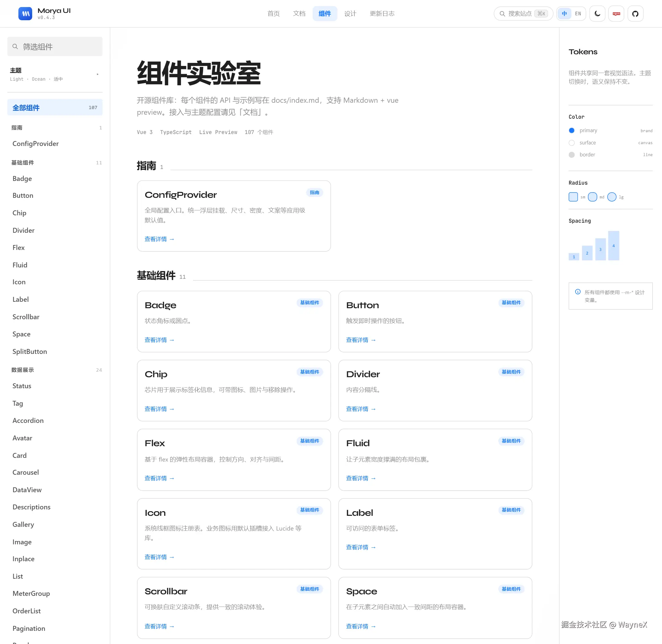Go to the 首页 nav item
662x644 pixels.
coord(273,13)
